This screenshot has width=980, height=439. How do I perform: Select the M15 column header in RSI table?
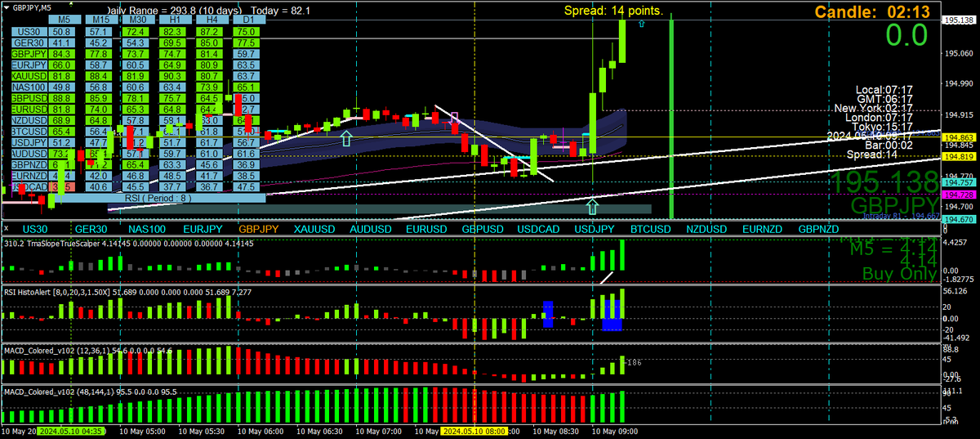(100, 19)
